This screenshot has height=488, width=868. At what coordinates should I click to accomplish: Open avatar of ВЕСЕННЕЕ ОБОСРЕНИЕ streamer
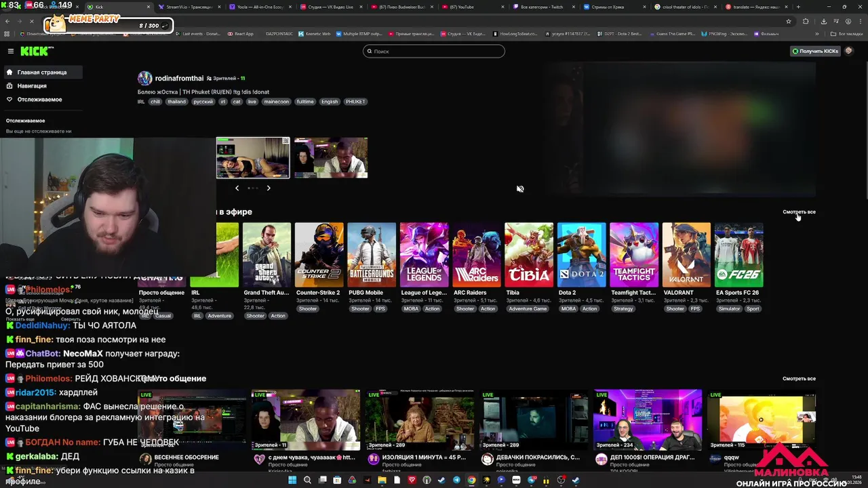pos(145,459)
